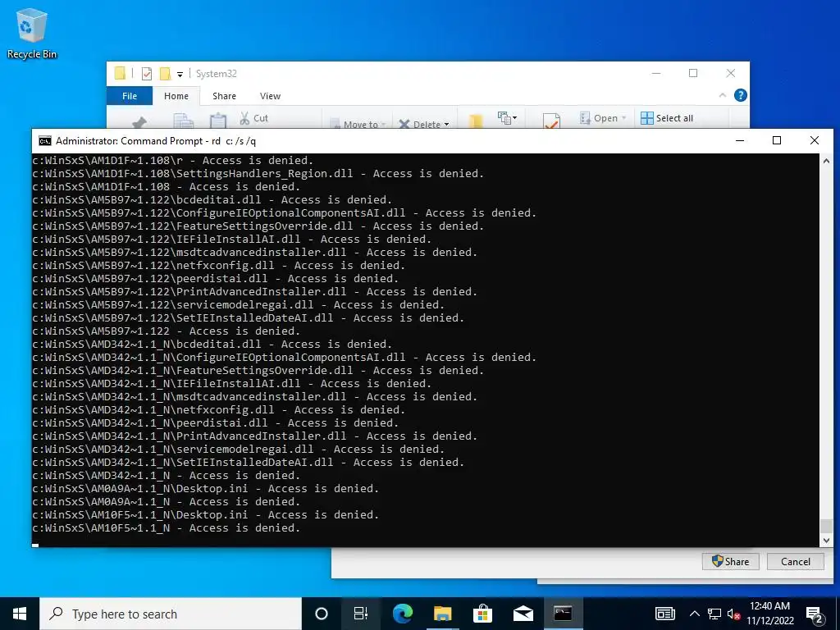Viewport: 840px width, 630px height.
Task: Minimize the Command Prompt window
Action: 740,140
